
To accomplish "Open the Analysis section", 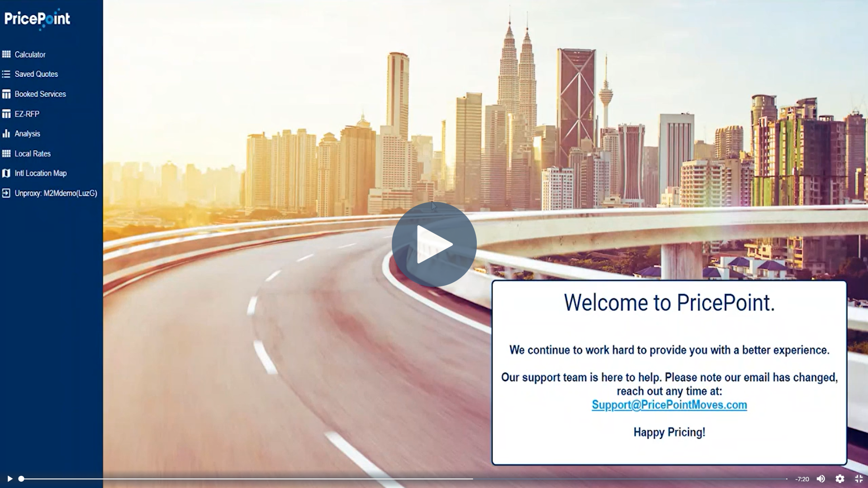I will pos(27,133).
